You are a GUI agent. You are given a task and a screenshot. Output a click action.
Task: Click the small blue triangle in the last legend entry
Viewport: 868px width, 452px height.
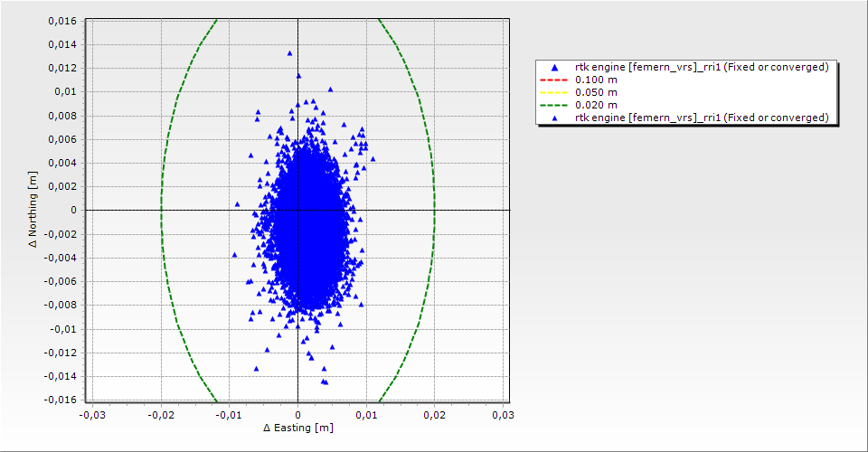(x=554, y=118)
